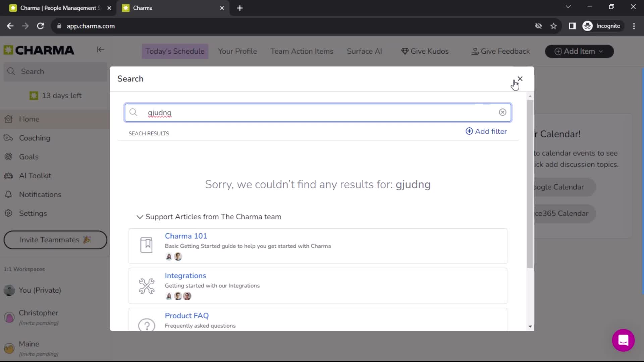The height and width of the screenshot is (362, 644).
Task: Collapse the left sidebar
Action: point(100,50)
